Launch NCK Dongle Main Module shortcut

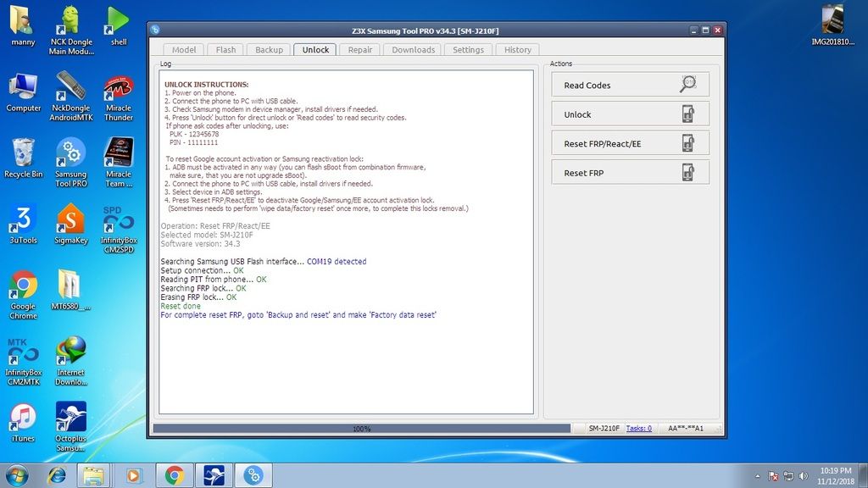[x=71, y=30]
